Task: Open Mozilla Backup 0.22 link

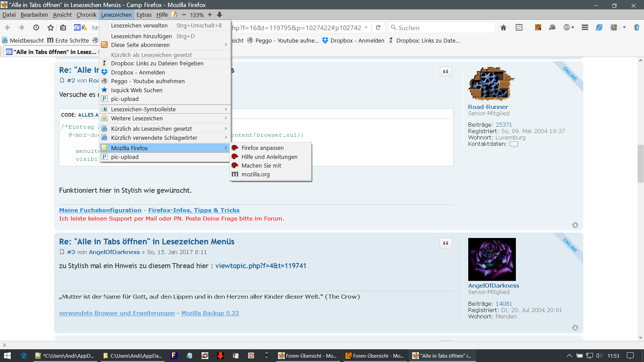Action: click(210, 313)
